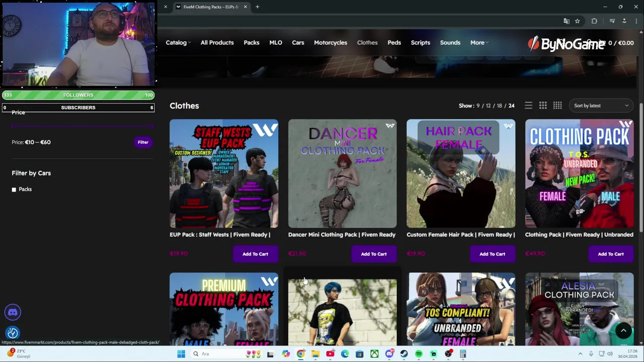Open the Chrome profile avatar
This screenshot has width=644, height=362.
pyautogui.click(x=624, y=21)
